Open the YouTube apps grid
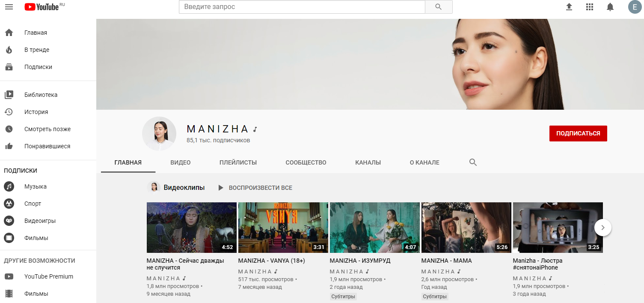Screen dimensions: 644x303 tap(590, 7)
